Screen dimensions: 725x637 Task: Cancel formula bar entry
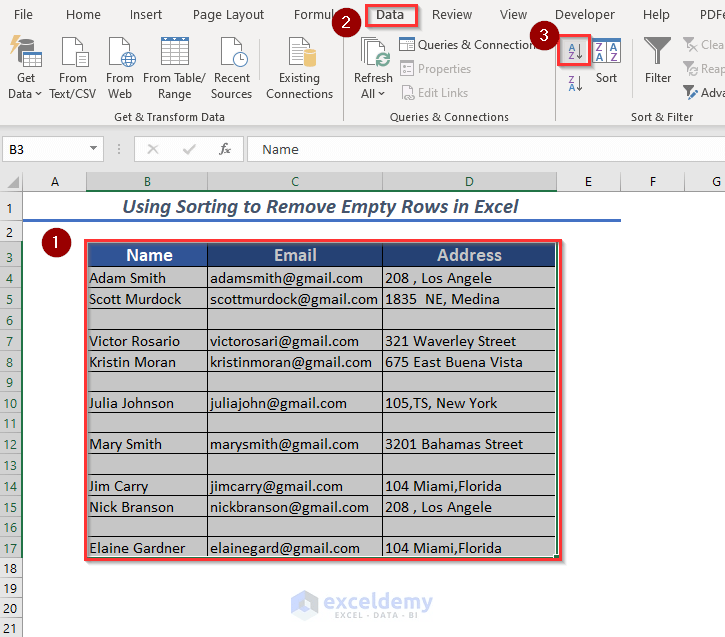153,149
